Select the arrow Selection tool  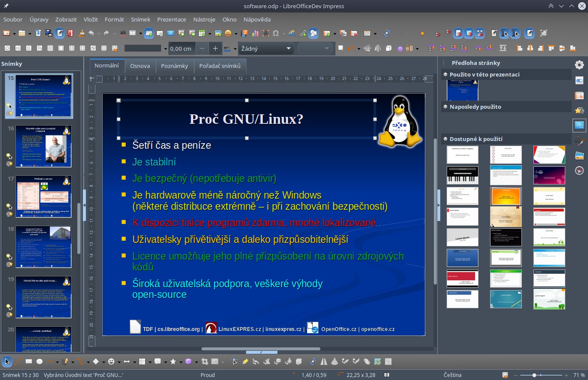point(6,362)
